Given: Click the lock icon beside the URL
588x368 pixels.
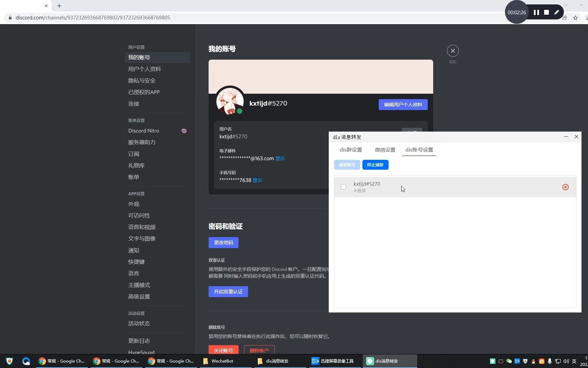Looking at the screenshot, I should tap(10, 18).
